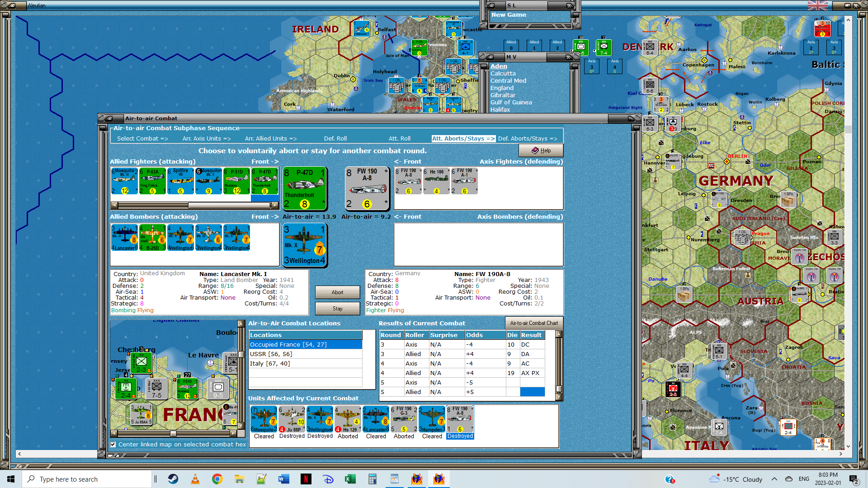The width and height of the screenshot is (868, 488).
Task: Click the Select Combat subphase step
Action: click(142, 139)
